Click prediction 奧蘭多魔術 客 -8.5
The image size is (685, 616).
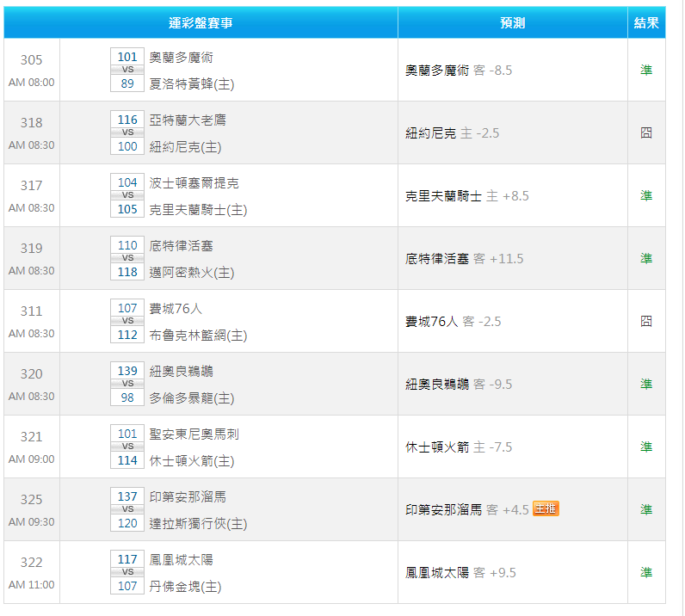459,71
